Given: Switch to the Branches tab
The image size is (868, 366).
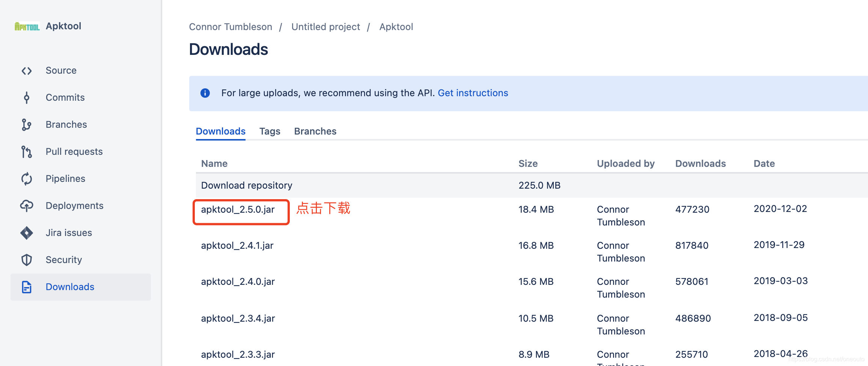Looking at the screenshot, I should click(x=315, y=131).
